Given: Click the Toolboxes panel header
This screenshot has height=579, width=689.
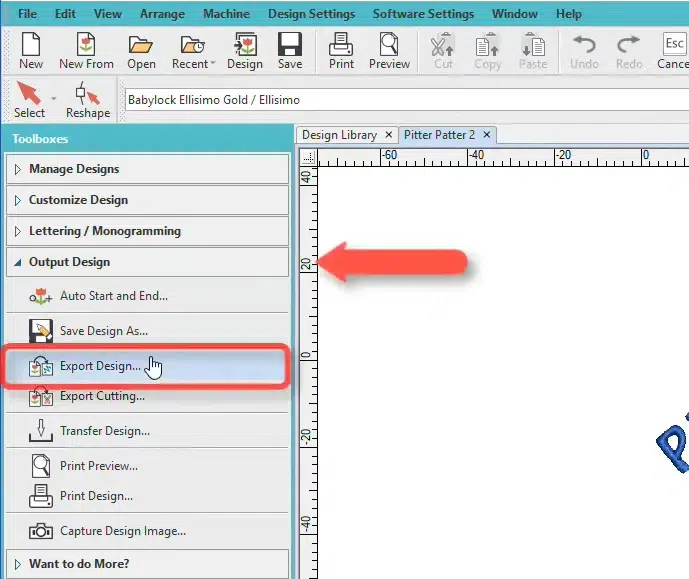Looking at the screenshot, I should tap(148, 139).
